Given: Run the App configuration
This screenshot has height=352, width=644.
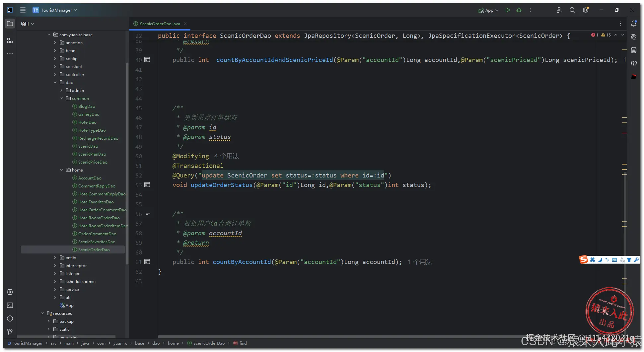Looking at the screenshot, I should 507,10.
